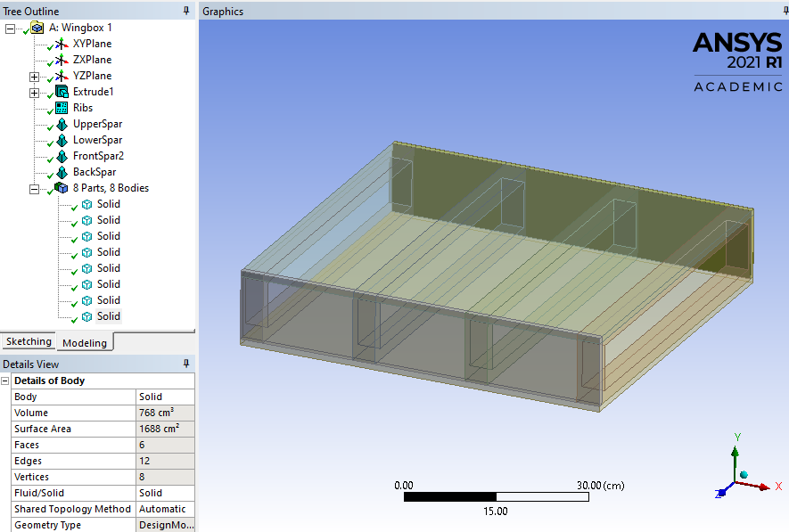This screenshot has width=789, height=532.
Task: Click the Faces value 6
Action: 165,445
